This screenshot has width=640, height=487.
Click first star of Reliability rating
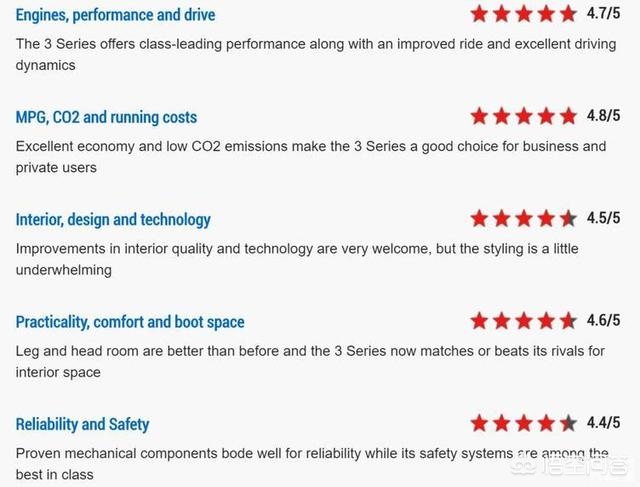479,423
